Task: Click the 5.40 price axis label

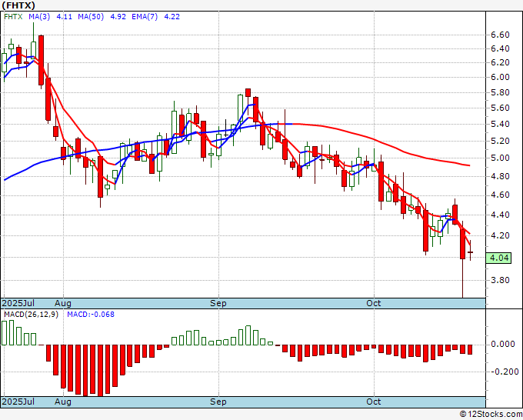Action: pos(500,124)
